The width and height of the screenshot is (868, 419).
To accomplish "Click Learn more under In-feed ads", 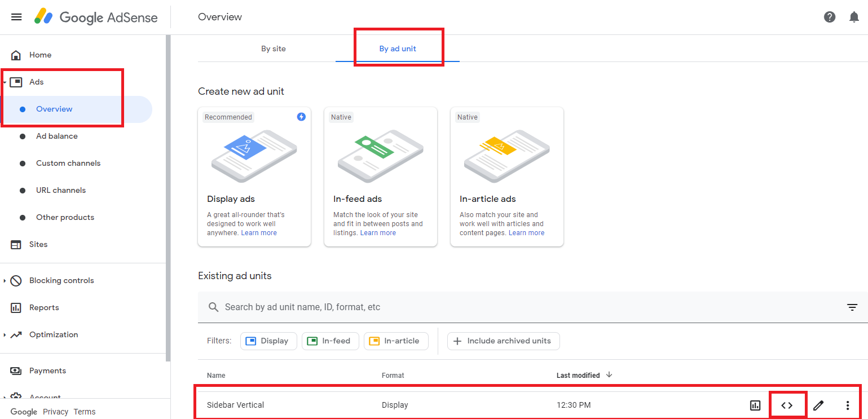I will click(378, 233).
